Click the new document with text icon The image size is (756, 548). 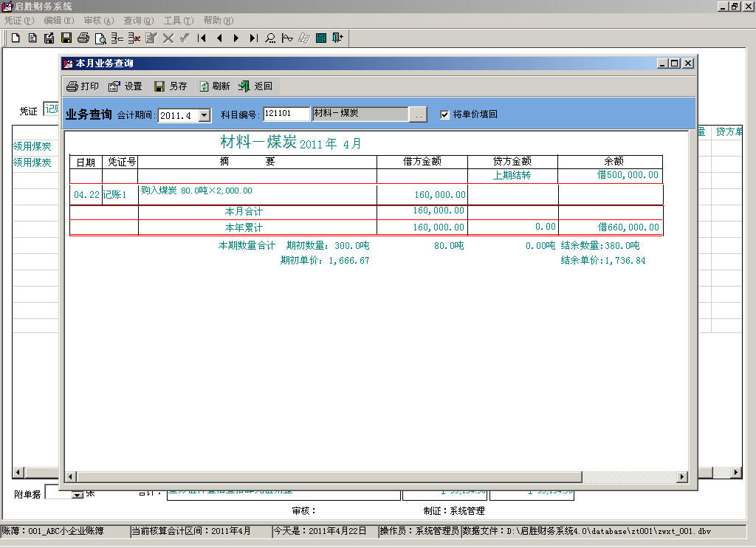(x=32, y=38)
